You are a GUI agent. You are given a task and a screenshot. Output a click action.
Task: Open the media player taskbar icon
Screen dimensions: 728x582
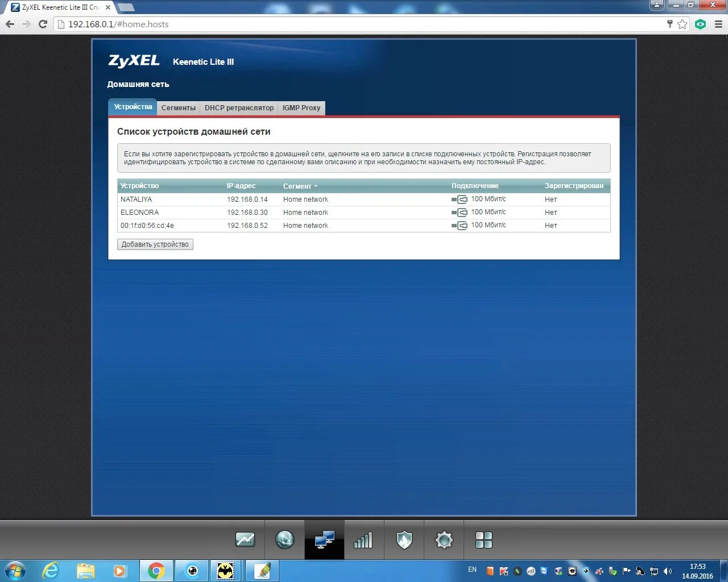click(x=120, y=571)
